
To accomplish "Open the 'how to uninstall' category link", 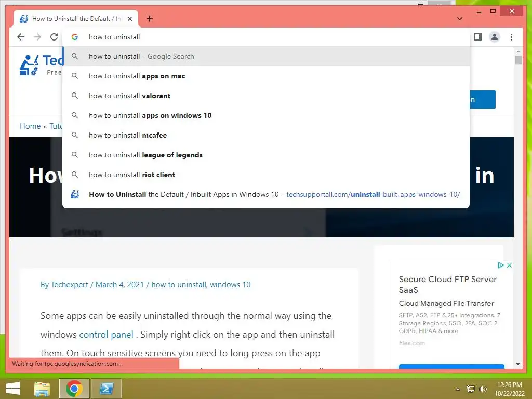I will pyautogui.click(x=179, y=285).
